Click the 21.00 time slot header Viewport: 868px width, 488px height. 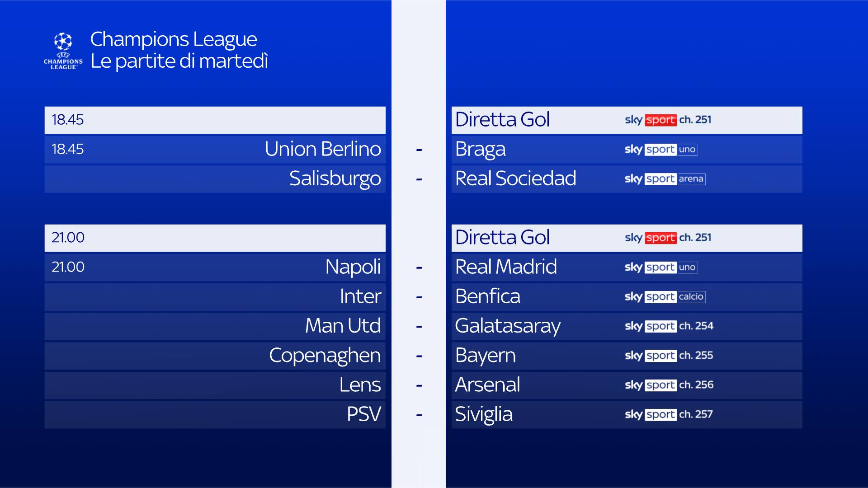(x=68, y=238)
